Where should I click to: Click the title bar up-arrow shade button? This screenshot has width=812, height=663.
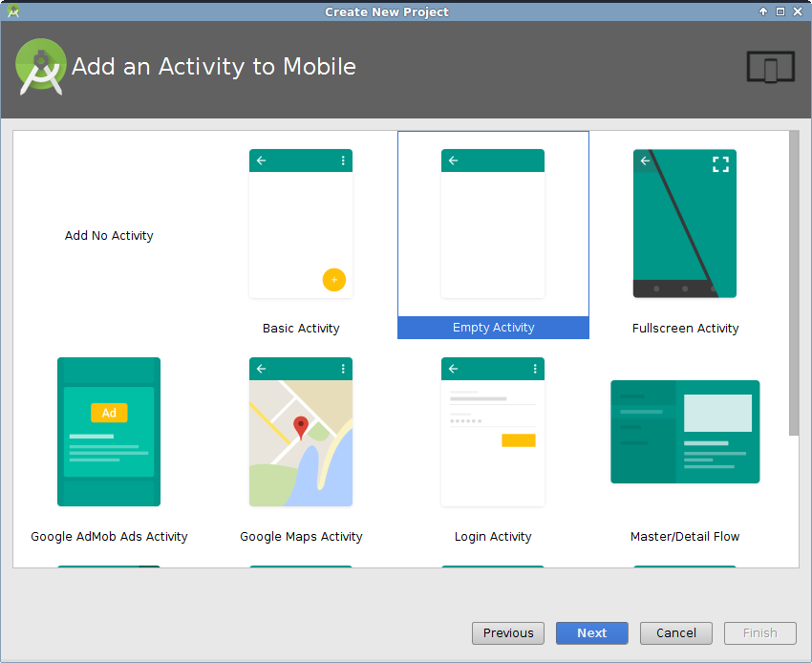(763, 11)
